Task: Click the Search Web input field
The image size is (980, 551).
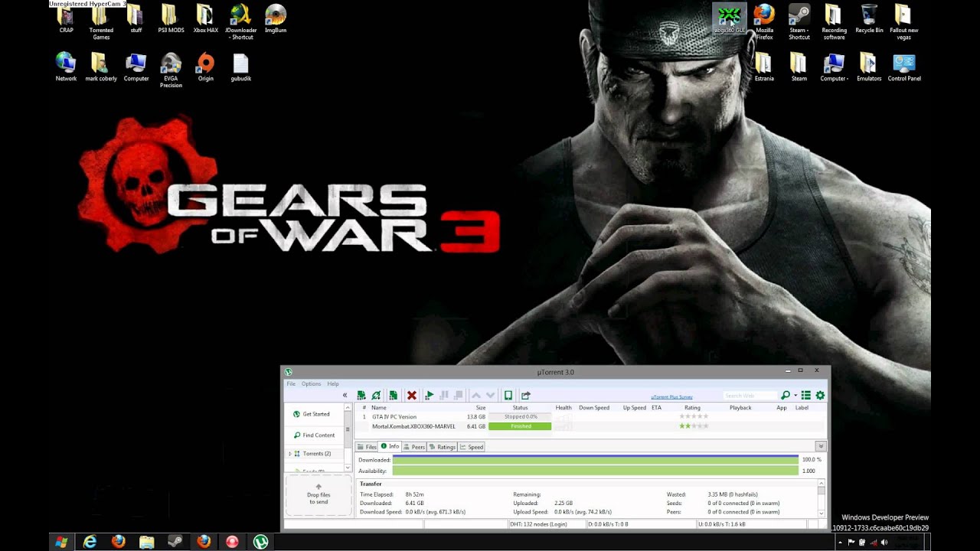Action: pos(750,396)
